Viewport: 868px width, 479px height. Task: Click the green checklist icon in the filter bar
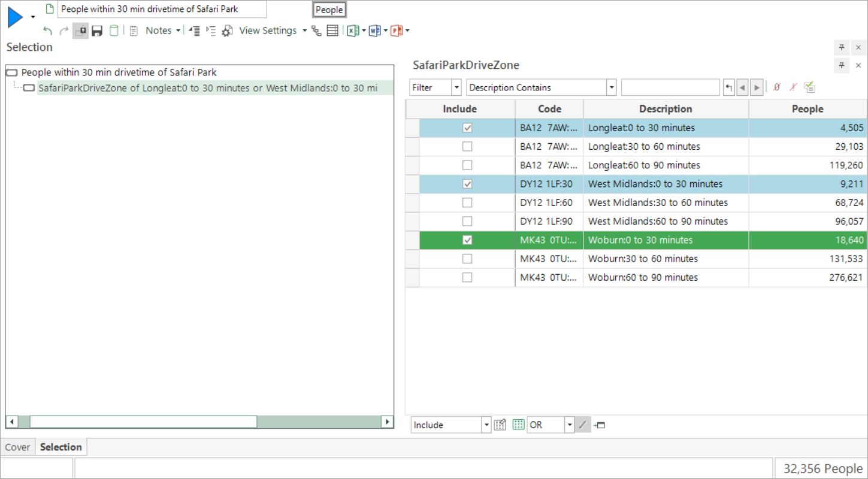809,87
